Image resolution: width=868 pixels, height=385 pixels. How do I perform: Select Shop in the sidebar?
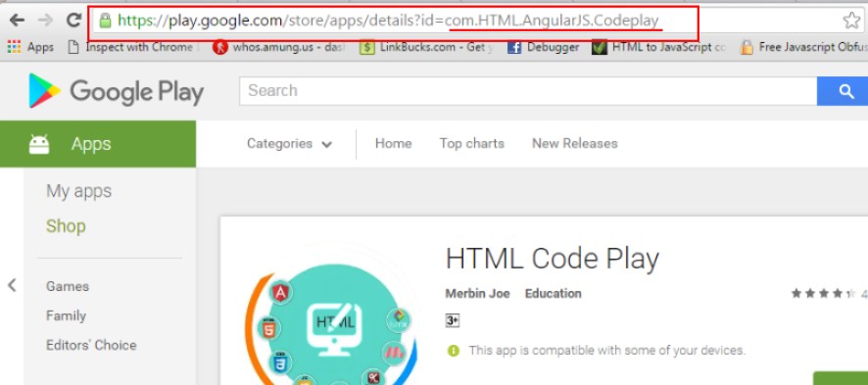point(66,226)
